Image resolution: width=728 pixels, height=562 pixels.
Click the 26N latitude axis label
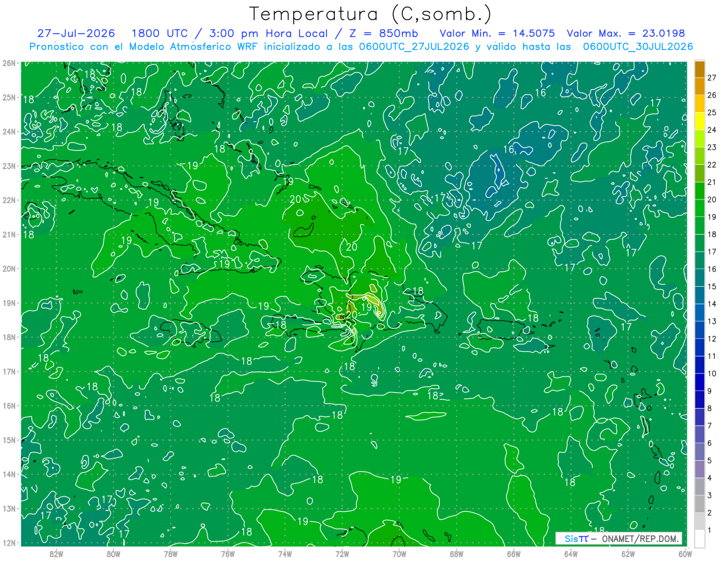point(8,63)
